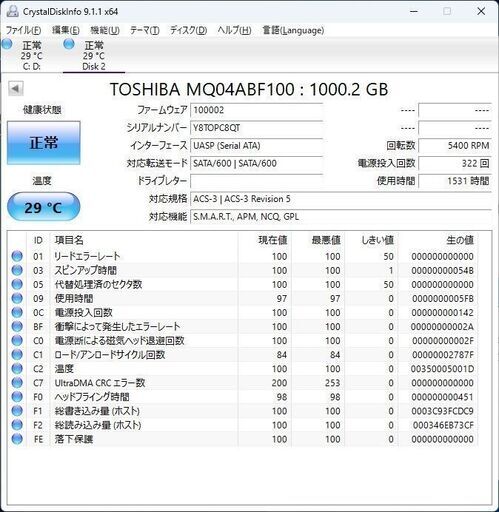Click status circle icon for Disk 2

tap(69, 44)
